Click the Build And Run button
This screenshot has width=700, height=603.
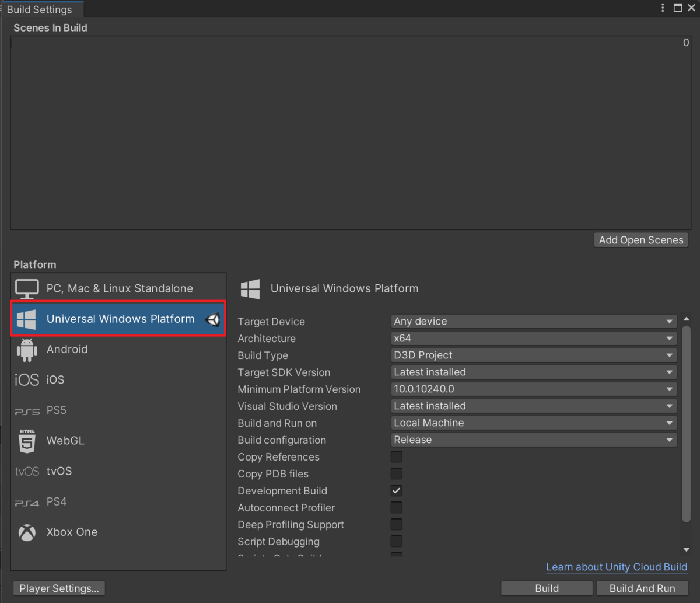pos(642,588)
